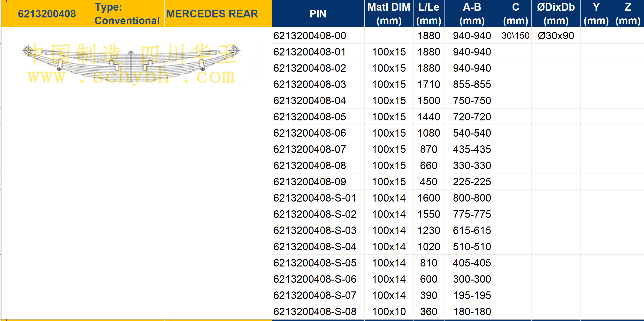Click the C (mm) column header
This screenshot has width=644, height=321.
pos(515,14)
